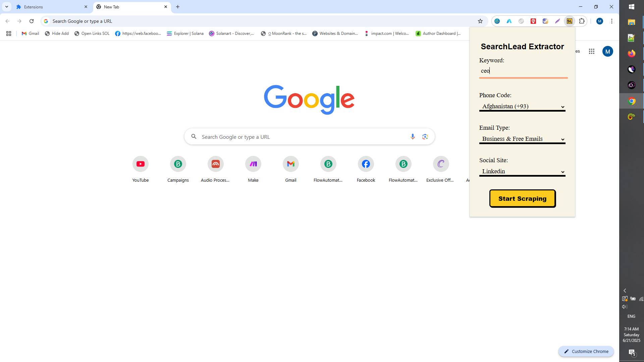Click the Start Scraping button
This screenshot has width=644, height=362.
click(x=522, y=198)
